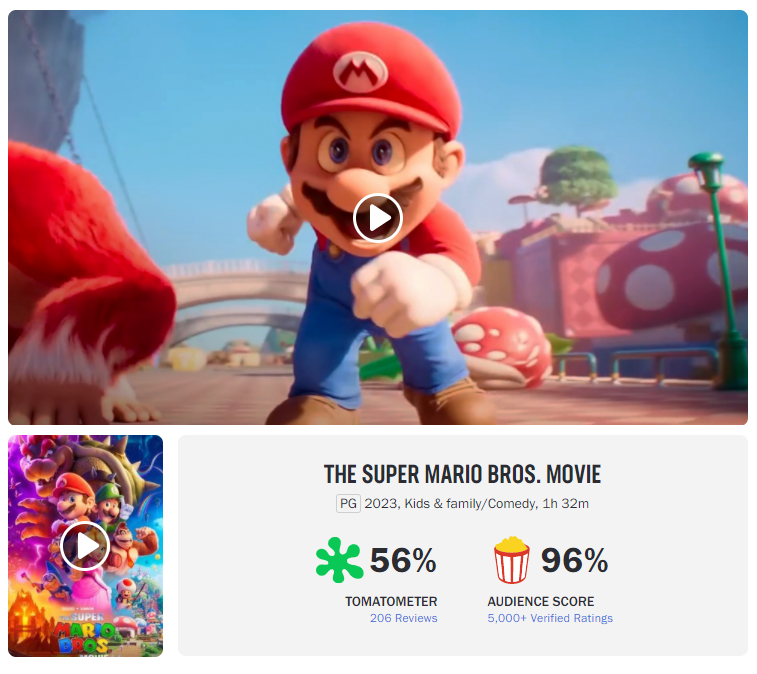Click The Super Mario Bros. Movie title
757x674 pixels.
(x=463, y=474)
